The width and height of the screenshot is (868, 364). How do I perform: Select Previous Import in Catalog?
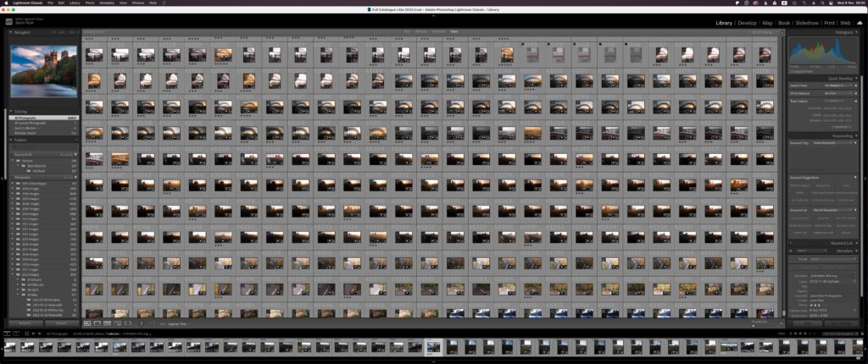click(x=44, y=133)
